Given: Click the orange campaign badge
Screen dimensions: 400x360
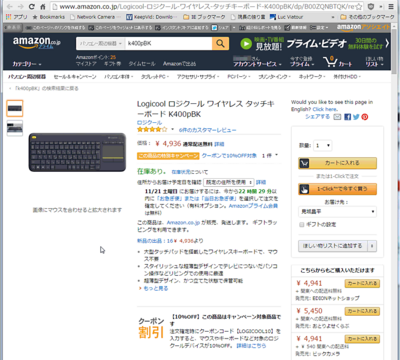Looking at the screenshot, I should point(168,156).
